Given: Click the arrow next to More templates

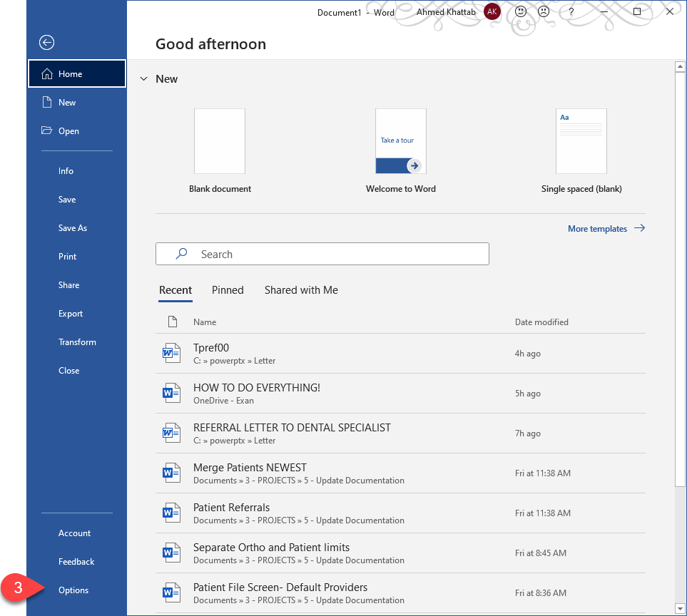Looking at the screenshot, I should pos(640,228).
